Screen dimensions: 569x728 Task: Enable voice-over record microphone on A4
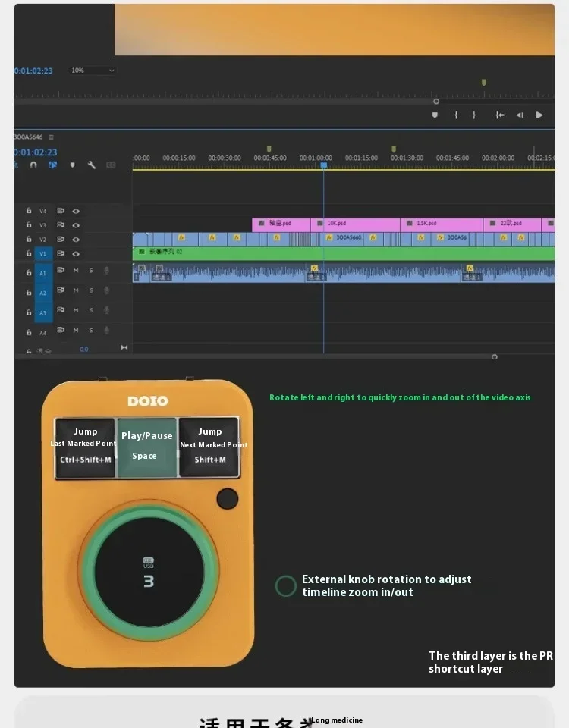[x=106, y=330]
